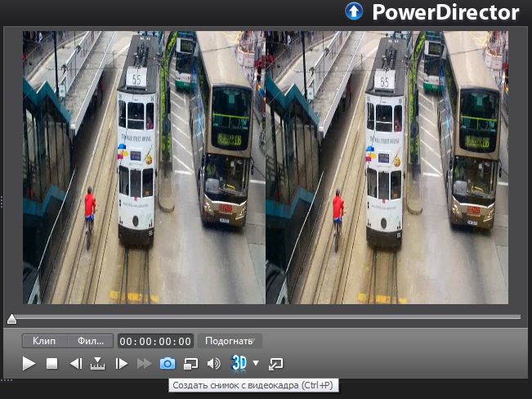Undock the preview window
532x399 pixels.
(275, 364)
